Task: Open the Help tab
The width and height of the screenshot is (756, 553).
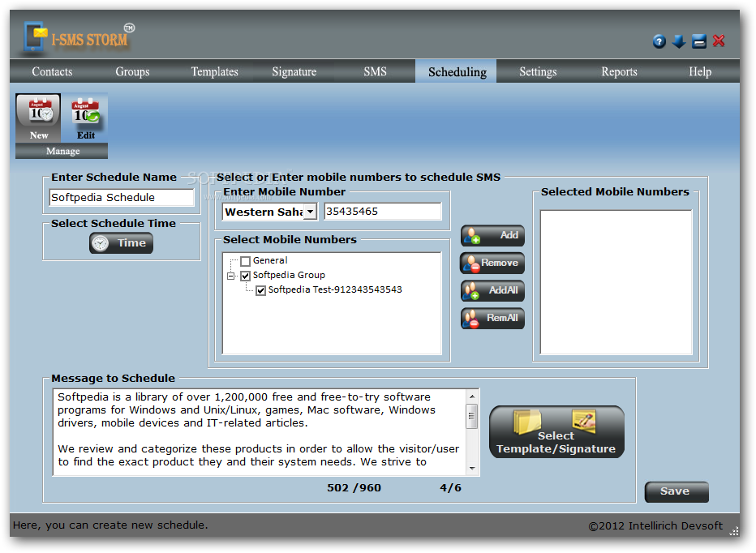Action: [x=699, y=71]
